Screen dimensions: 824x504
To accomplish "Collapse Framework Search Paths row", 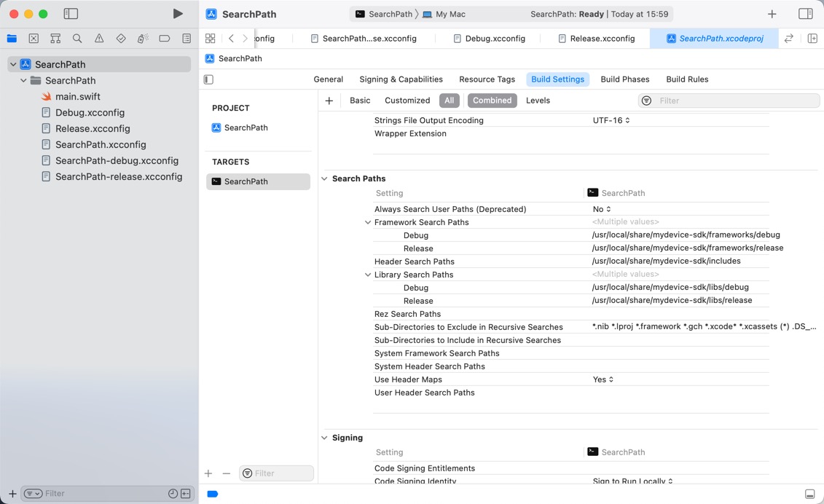I will click(368, 222).
